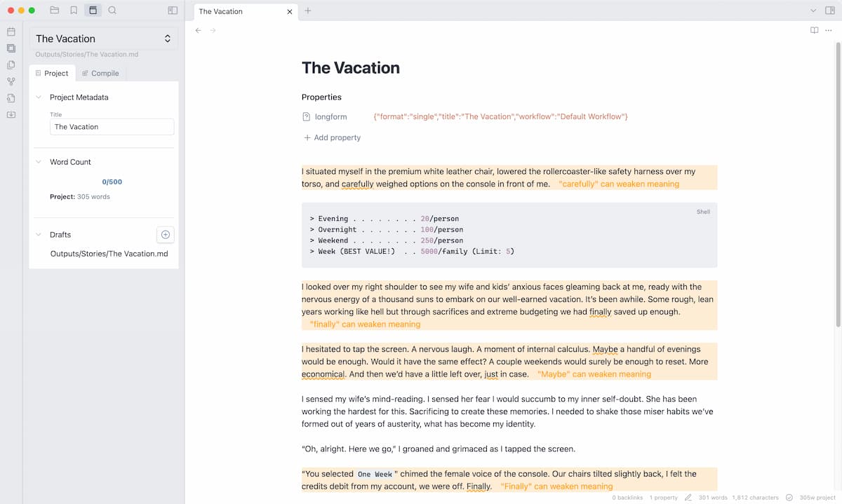Image resolution: width=842 pixels, height=504 pixels.
Task: Click the '"carefully" can weaken meaning' hint
Action: 620,184
